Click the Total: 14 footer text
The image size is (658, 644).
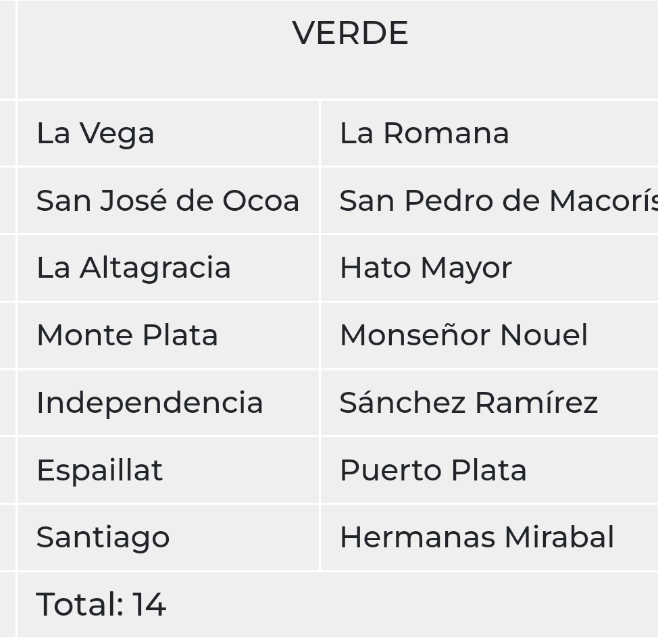tap(101, 605)
